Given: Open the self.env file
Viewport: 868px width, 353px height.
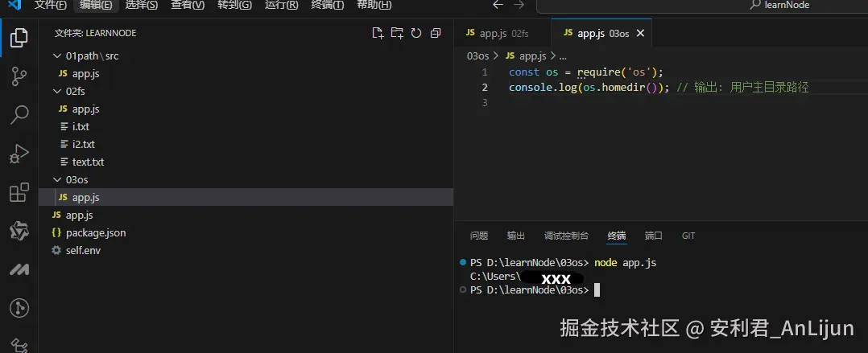Looking at the screenshot, I should click(x=246, y=250).
